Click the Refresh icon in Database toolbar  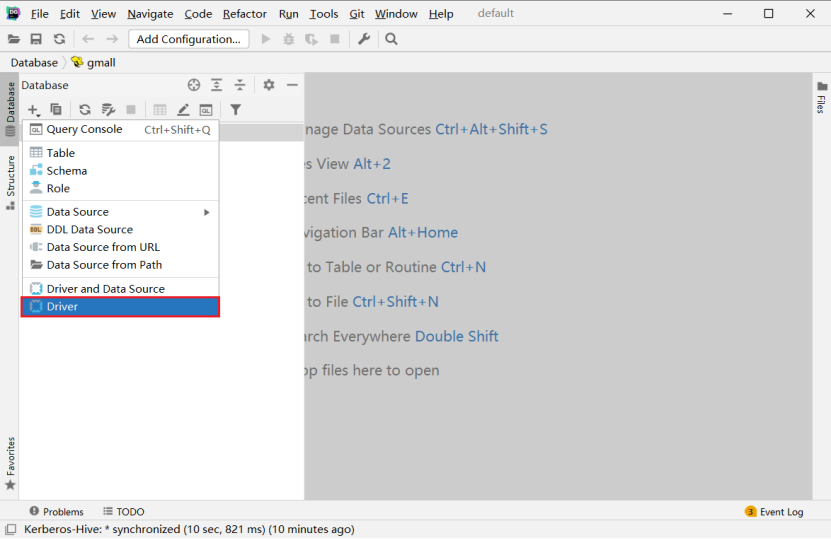tap(85, 109)
